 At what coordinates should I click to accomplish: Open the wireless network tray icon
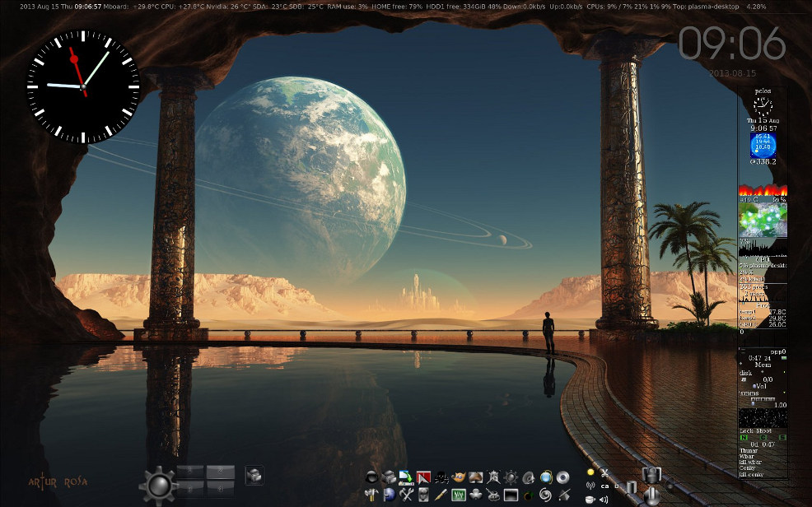pos(590,486)
